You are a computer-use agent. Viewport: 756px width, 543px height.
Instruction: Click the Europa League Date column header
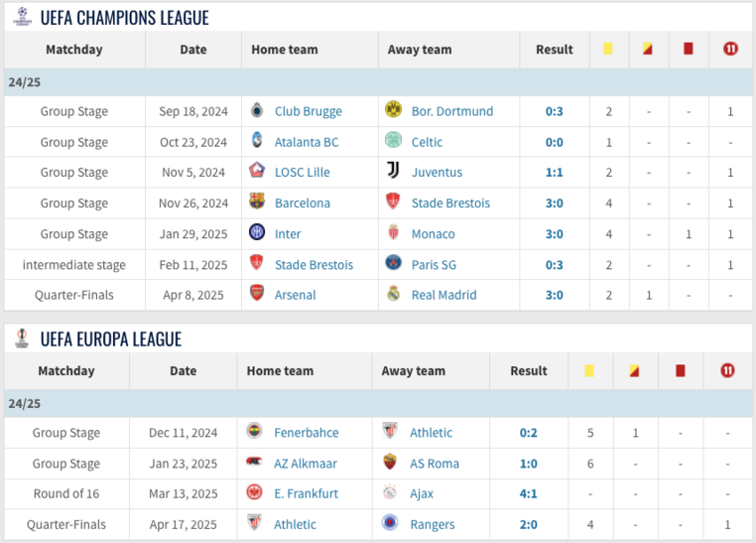pyautogui.click(x=183, y=371)
